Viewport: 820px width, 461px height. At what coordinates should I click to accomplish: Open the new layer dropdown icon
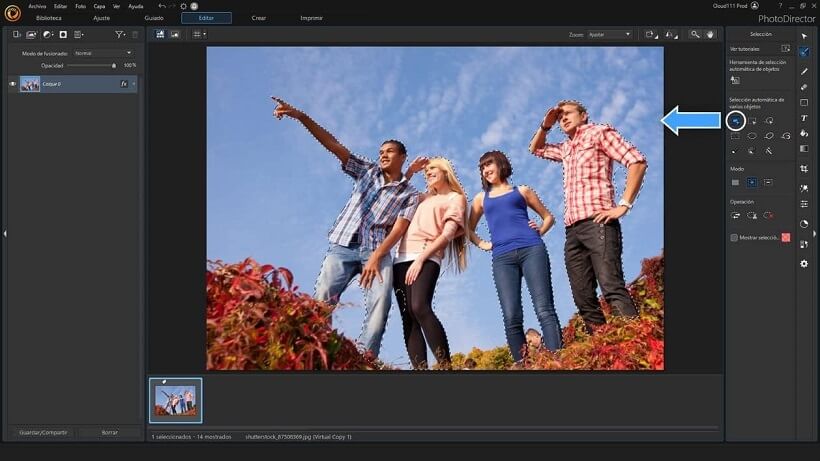tap(17, 34)
